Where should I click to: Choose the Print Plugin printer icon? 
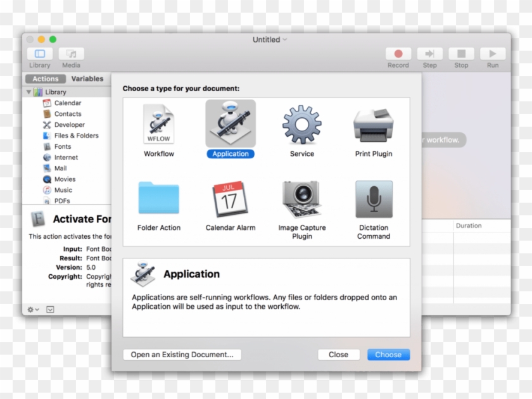[374, 125]
